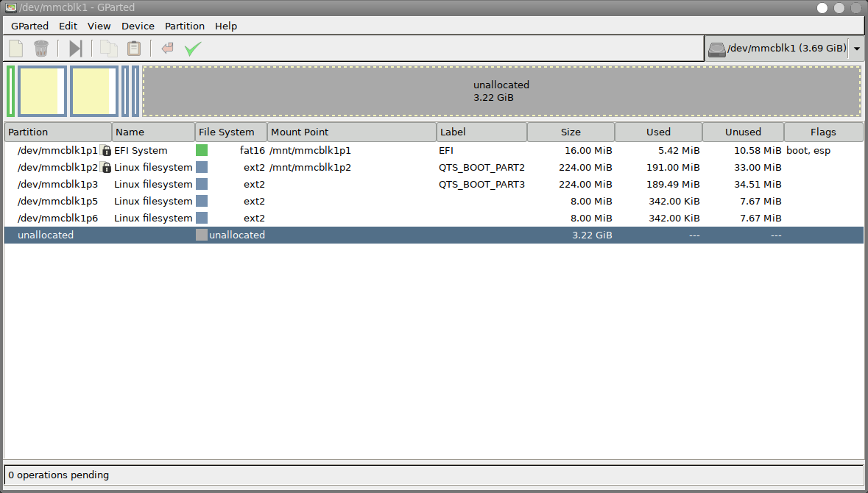Open the Partition menu

point(184,26)
